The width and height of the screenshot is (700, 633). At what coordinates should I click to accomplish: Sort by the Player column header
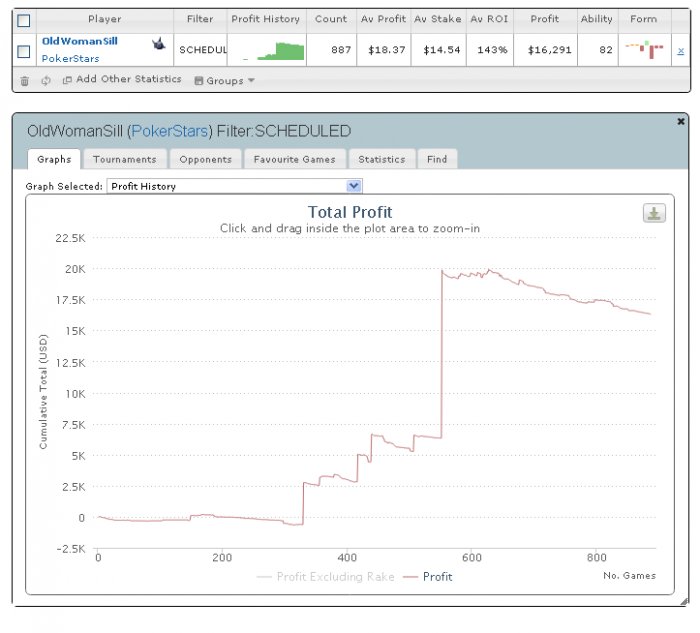104,19
